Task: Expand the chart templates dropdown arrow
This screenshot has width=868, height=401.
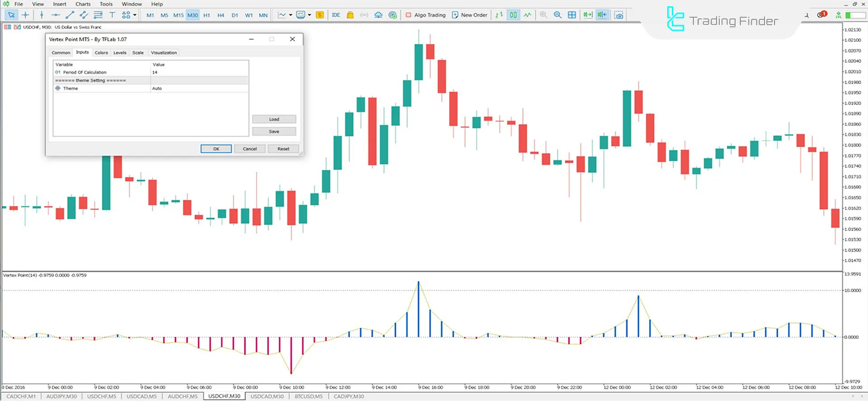Action: (x=310, y=15)
